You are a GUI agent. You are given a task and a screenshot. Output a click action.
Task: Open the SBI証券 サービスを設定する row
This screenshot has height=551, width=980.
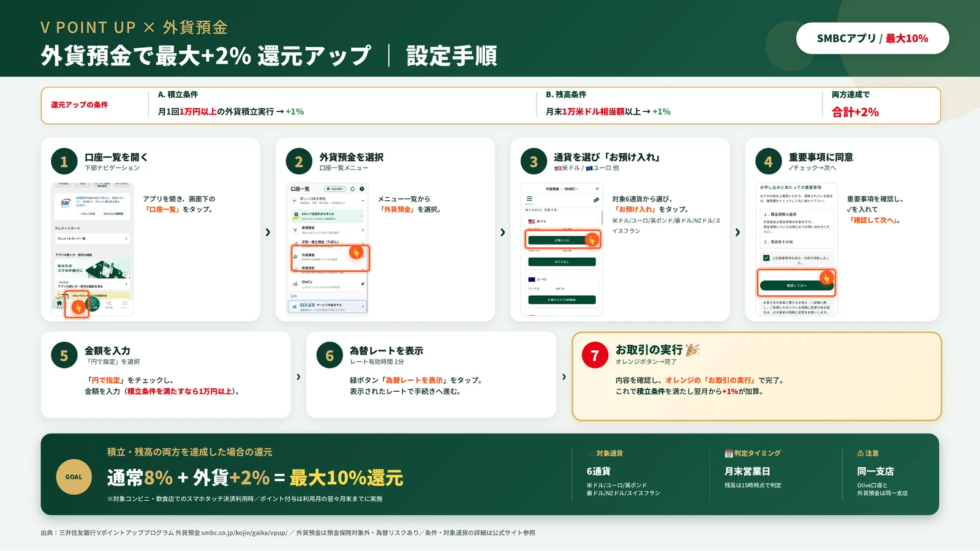tap(327, 306)
